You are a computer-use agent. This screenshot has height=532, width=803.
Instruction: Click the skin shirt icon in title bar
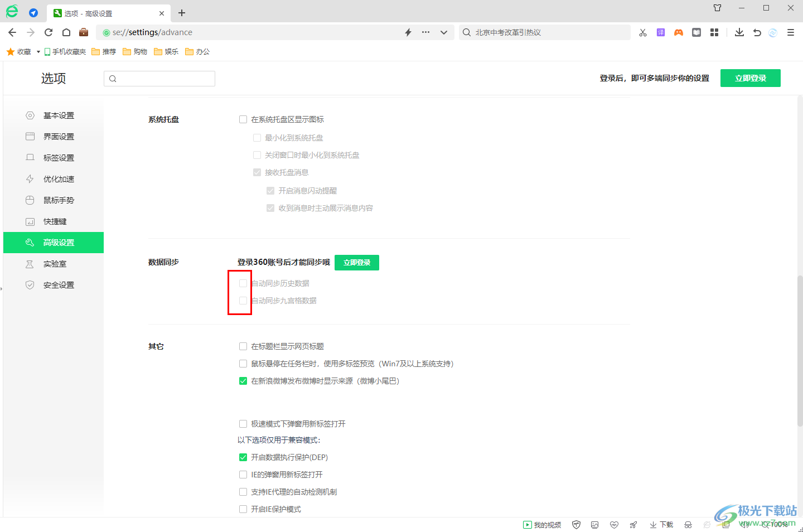point(718,8)
